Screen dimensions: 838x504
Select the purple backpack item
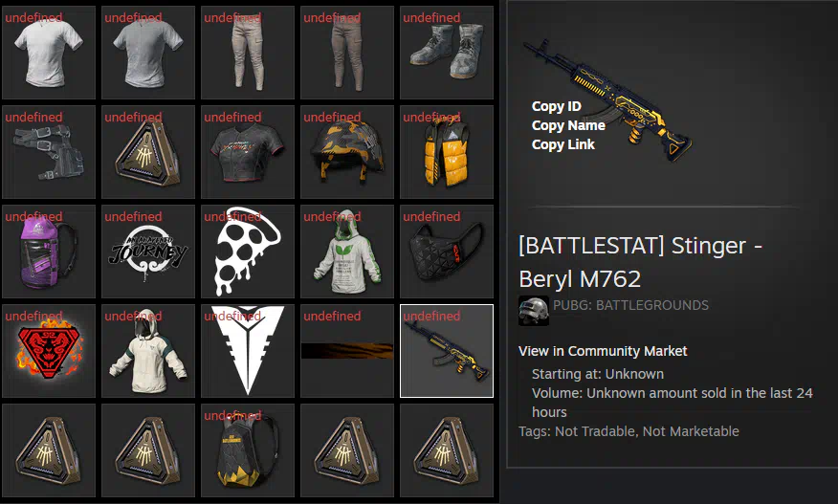tap(49, 252)
